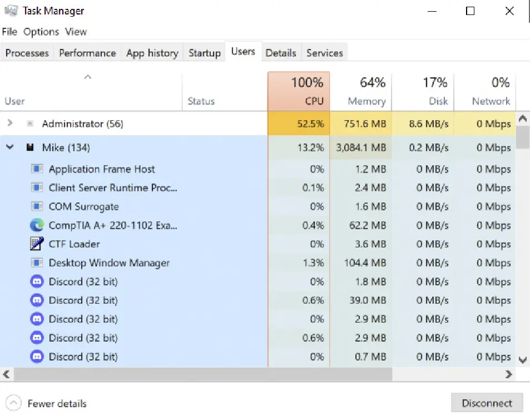530x420 pixels.
Task: Expand the Administrator (56) user entry
Action: (10, 123)
